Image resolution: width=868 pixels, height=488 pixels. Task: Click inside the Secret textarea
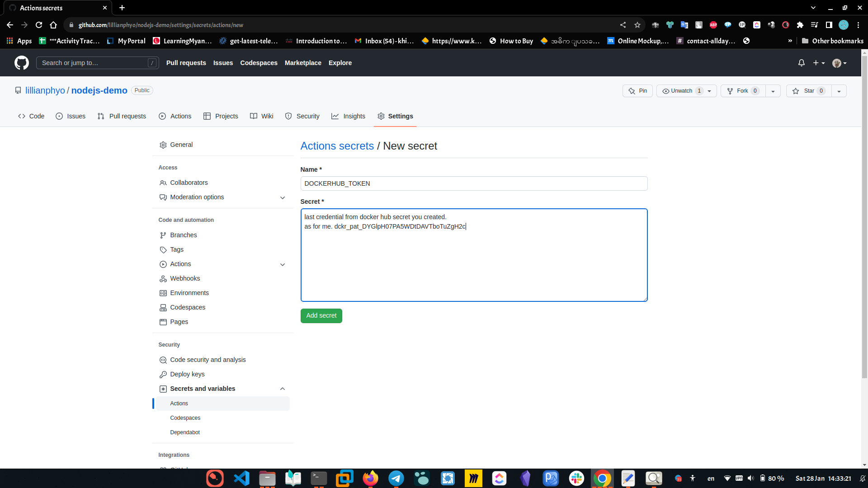(x=474, y=255)
